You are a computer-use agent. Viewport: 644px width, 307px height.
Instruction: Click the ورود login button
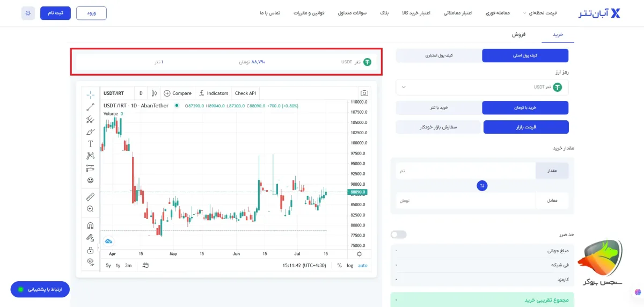coord(91,13)
